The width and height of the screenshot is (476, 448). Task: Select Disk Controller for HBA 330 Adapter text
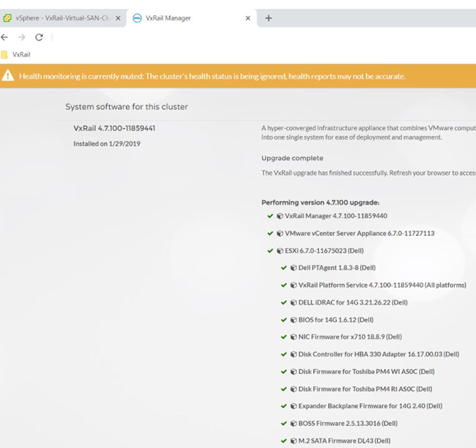point(379,354)
